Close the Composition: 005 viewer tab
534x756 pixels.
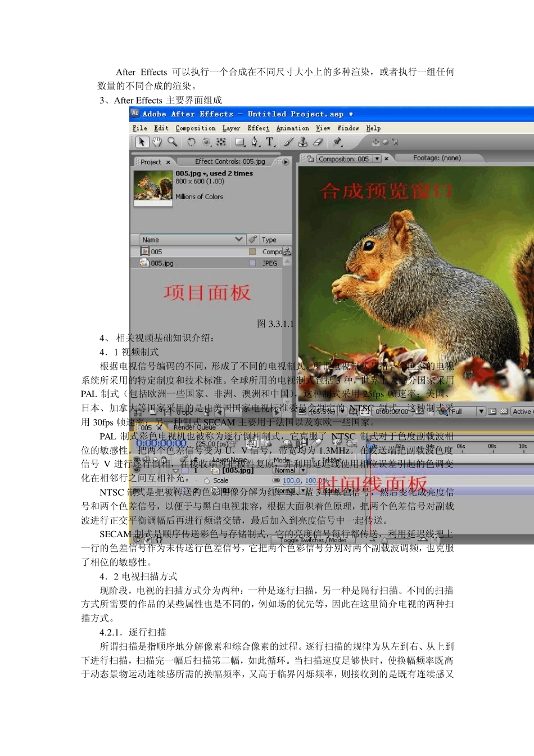pyautogui.click(x=386, y=159)
